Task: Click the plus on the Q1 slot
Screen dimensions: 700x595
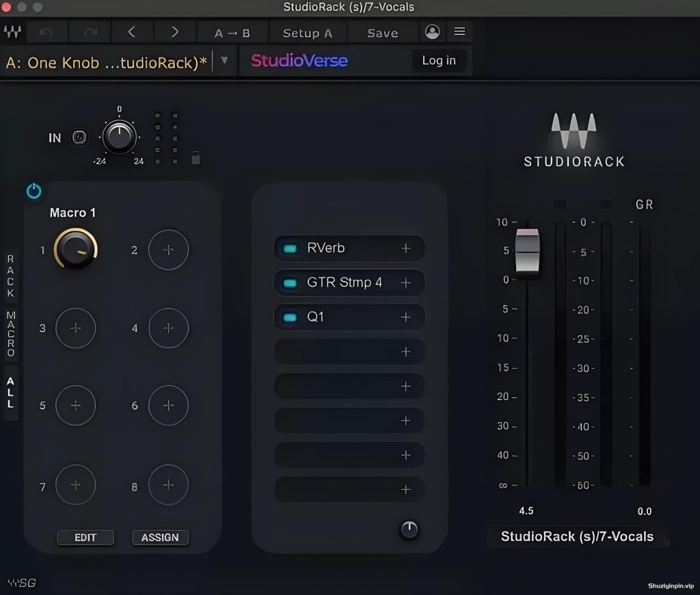Action: pyautogui.click(x=406, y=317)
